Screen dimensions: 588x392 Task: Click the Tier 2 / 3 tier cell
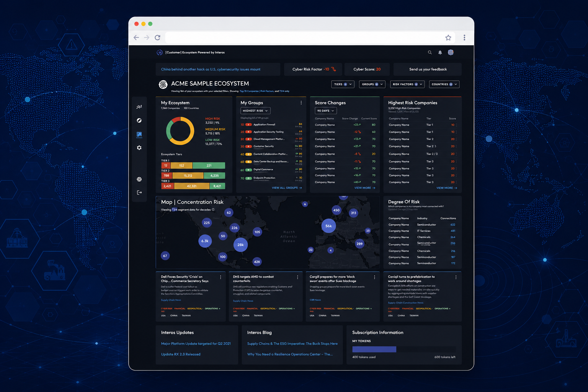click(432, 154)
